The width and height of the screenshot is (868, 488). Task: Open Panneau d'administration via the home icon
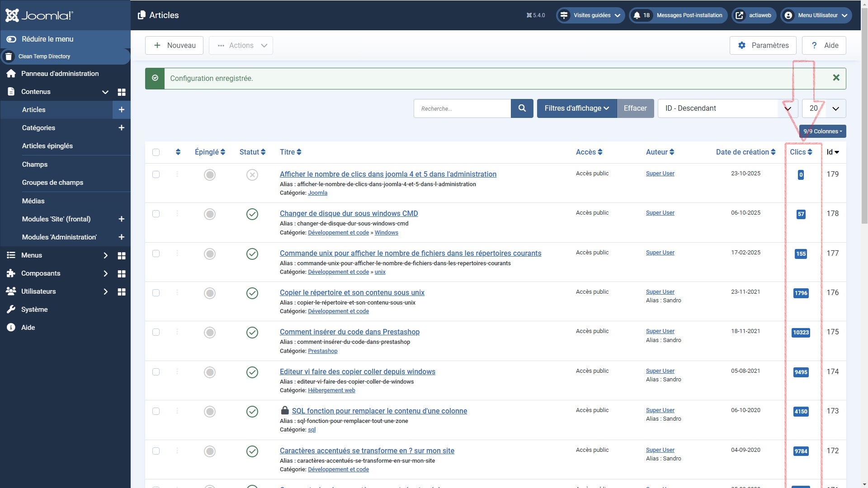[10, 73]
